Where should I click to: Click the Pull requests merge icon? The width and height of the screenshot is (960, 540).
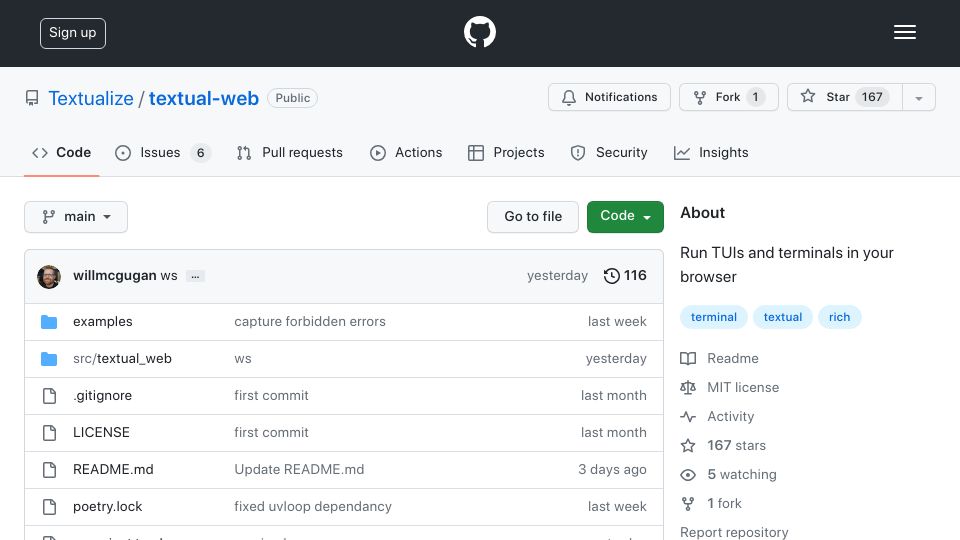(244, 153)
